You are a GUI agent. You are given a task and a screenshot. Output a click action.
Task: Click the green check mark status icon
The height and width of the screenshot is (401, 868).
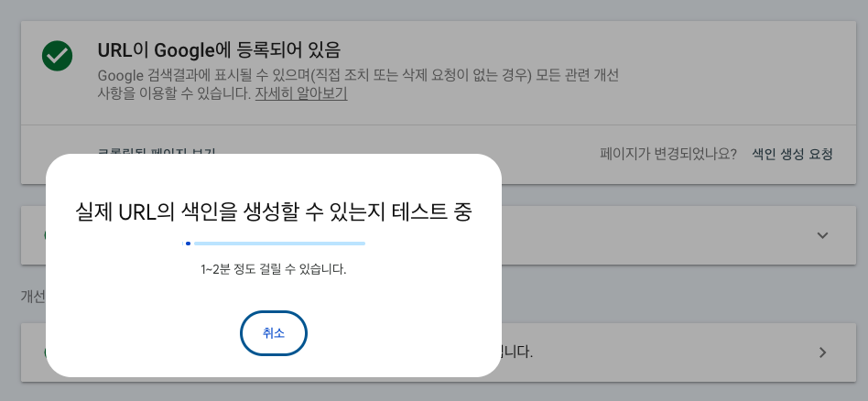58,56
